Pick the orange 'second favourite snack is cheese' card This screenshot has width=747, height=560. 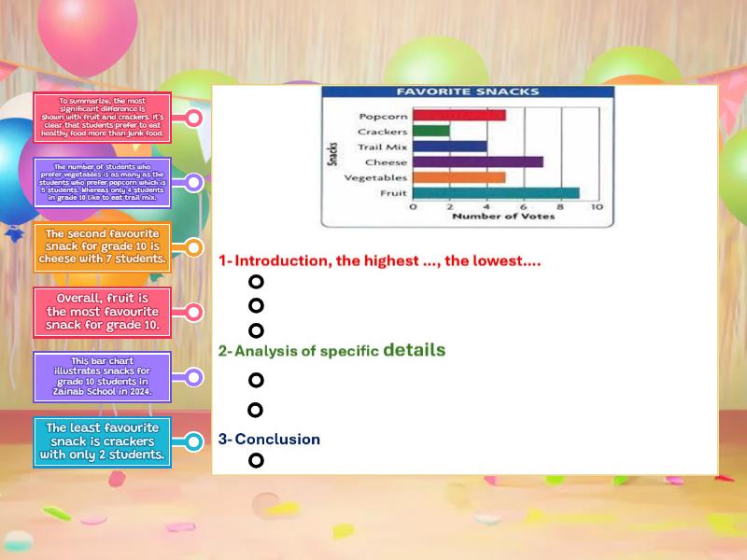click(x=103, y=247)
